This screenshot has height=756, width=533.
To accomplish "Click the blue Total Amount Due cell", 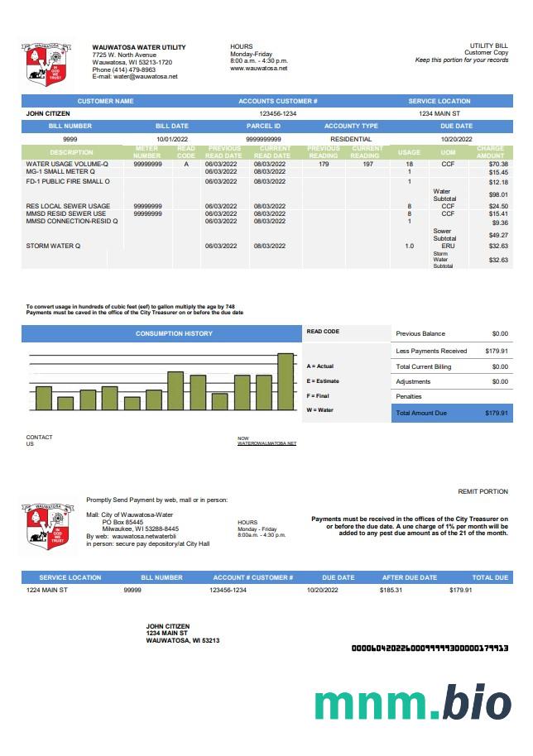I will tap(452, 413).
